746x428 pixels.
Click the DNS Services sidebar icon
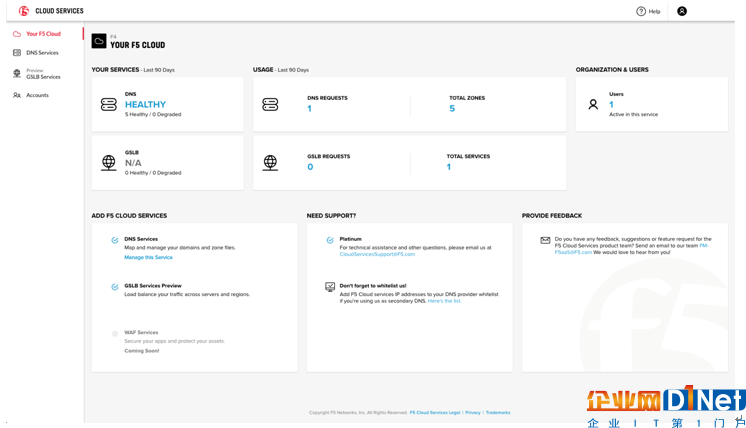17,53
